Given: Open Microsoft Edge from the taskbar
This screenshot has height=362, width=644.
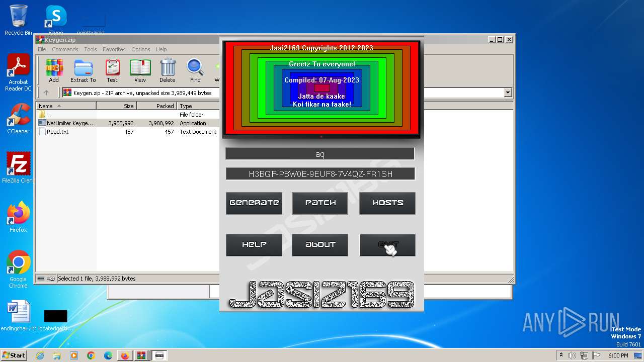Looking at the screenshot, I should (x=108, y=355).
